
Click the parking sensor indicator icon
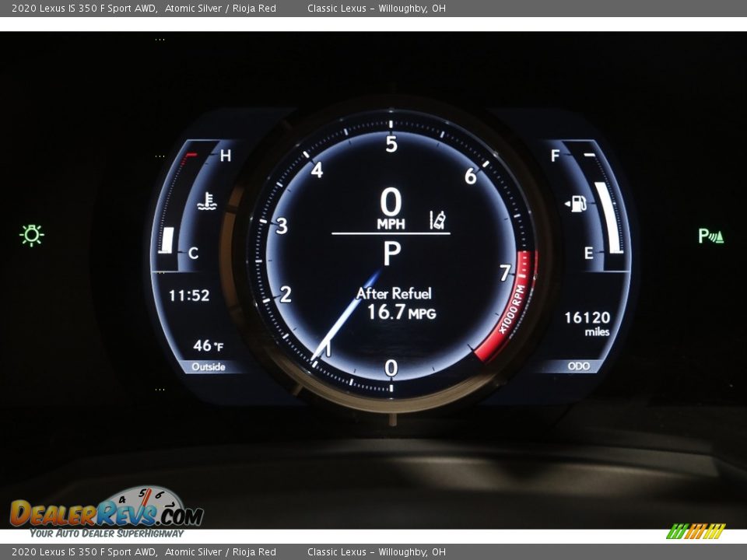[x=710, y=236]
